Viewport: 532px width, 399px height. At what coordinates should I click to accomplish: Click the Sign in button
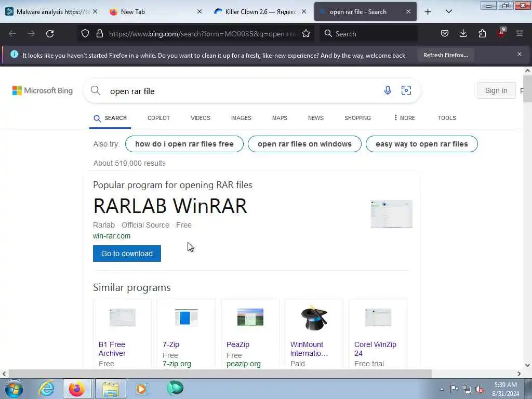point(496,90)
